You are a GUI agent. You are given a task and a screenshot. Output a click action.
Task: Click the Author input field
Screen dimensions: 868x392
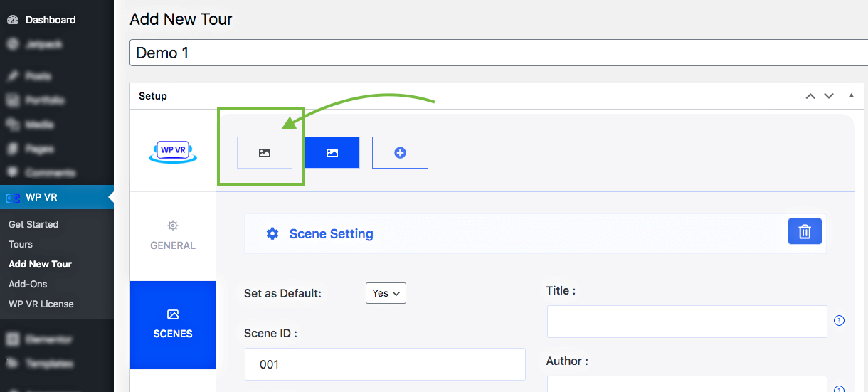click(x=687, y=384)
